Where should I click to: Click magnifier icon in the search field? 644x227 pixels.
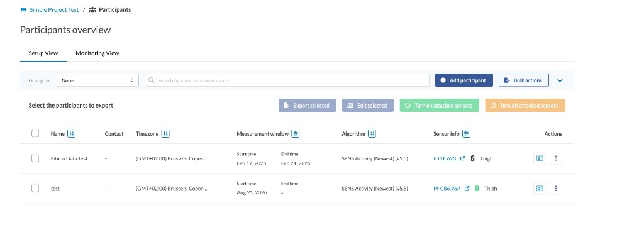[152, 80]
